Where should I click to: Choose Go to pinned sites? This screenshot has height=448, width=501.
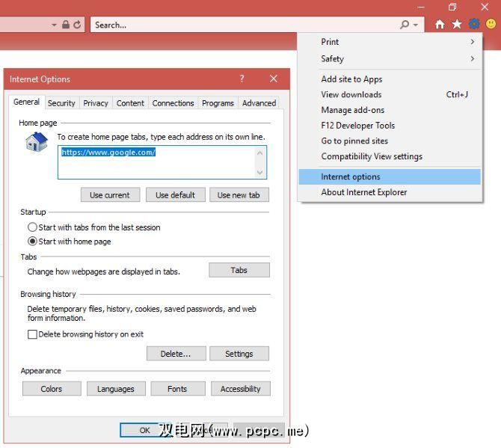tap(390, 141)
